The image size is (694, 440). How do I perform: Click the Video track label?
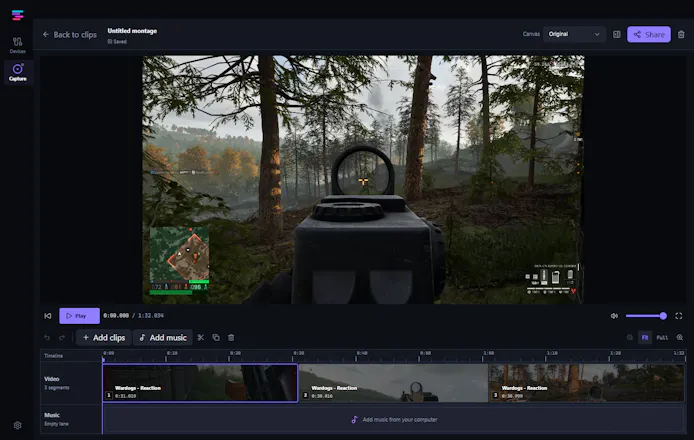click(52, 379)
